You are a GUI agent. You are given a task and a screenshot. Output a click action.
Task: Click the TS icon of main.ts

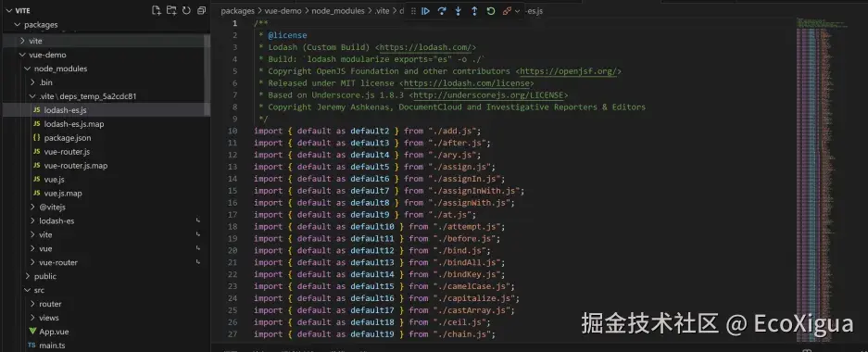click(x=31, y=346)
